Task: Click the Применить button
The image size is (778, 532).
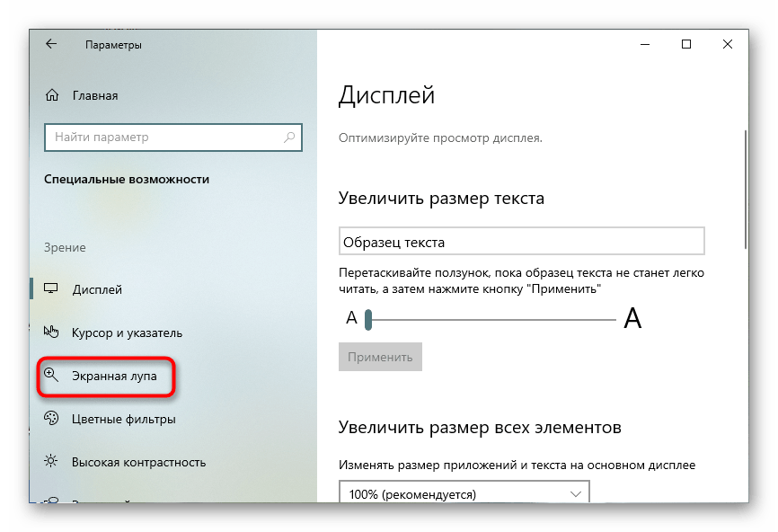Action: point(381,357)
